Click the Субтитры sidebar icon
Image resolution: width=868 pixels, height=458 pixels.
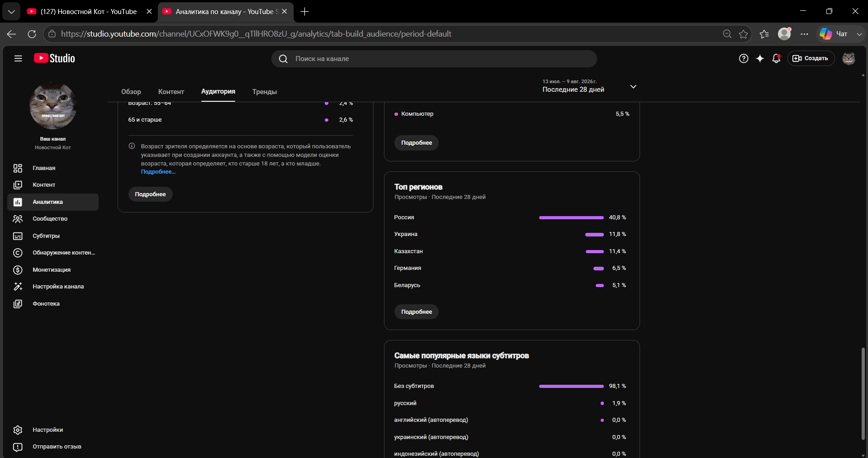pos(18,236)
